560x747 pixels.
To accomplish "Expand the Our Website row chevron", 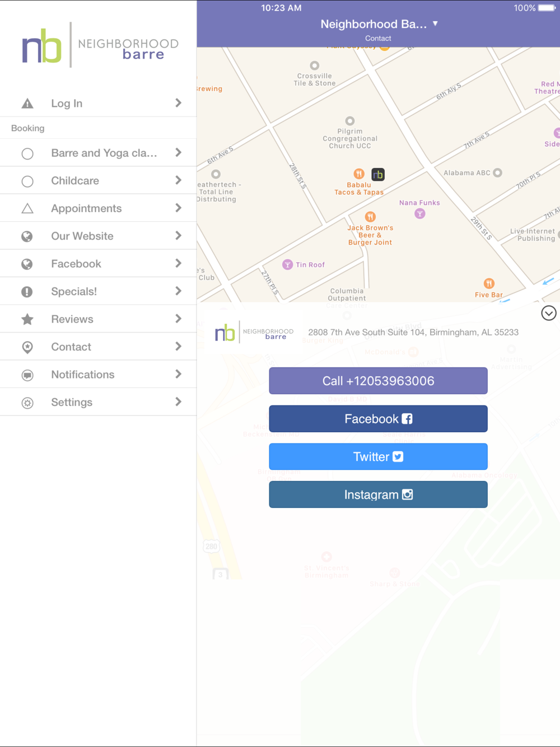I will click(x=178, y=236).
